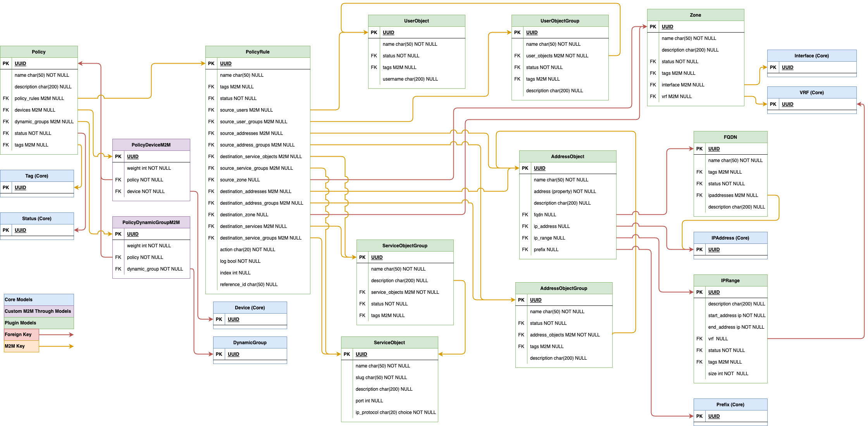This screenshot has height=426, width=868.
Task: Select the Foreign Key legend swatch
Action: coord(21,335)
